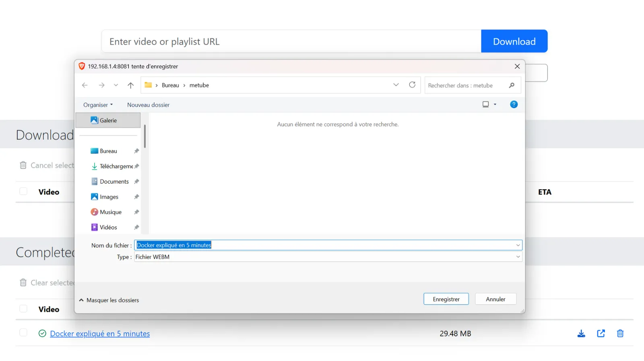Screen dimensions: 644x361
Task: Click the trash icon for Docker video
Action: point(620,334)
